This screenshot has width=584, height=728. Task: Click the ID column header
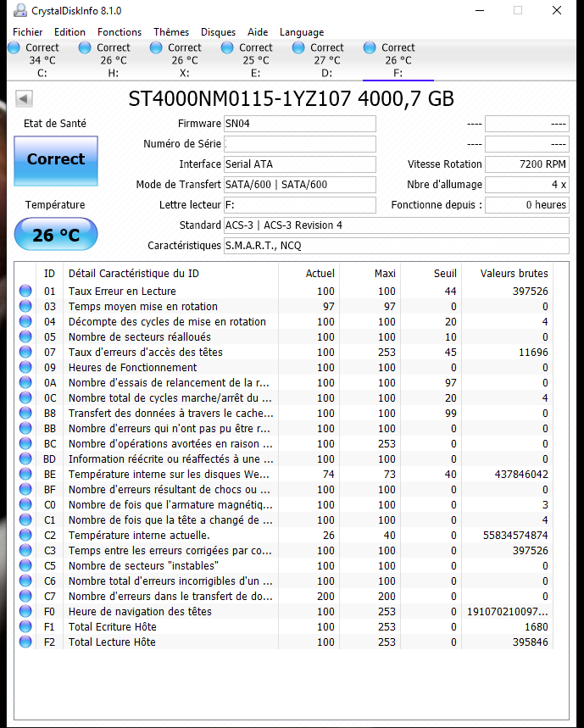coord(50,274)
